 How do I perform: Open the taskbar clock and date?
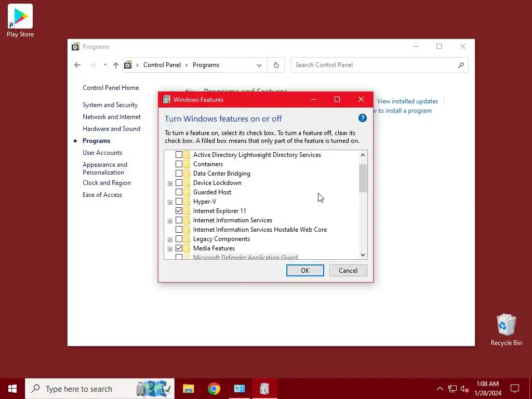tap(487, 389)
